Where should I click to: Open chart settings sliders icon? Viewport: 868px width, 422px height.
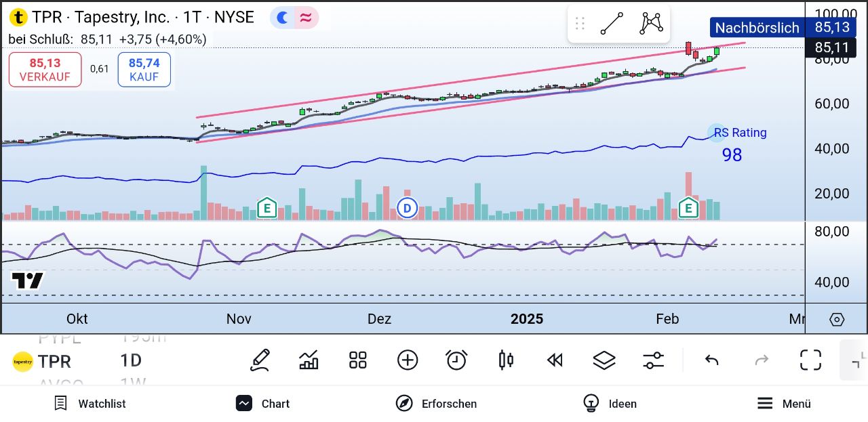pos(654,360)
